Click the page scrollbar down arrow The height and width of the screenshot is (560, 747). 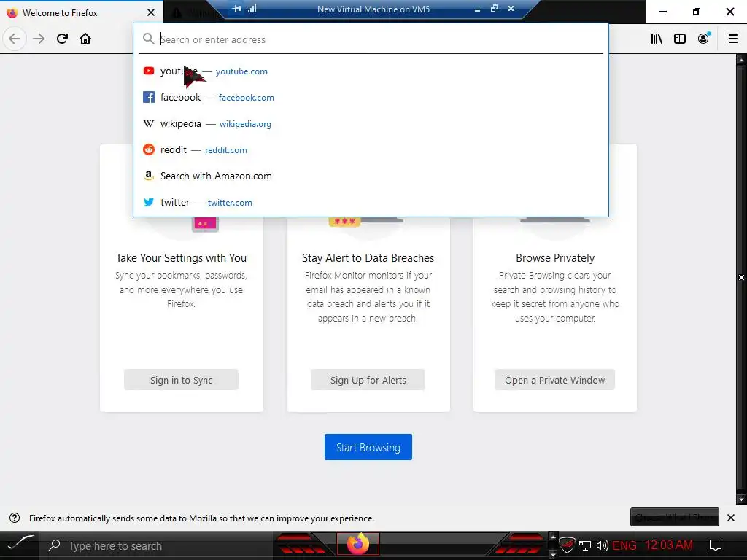(x=741, y=499)
